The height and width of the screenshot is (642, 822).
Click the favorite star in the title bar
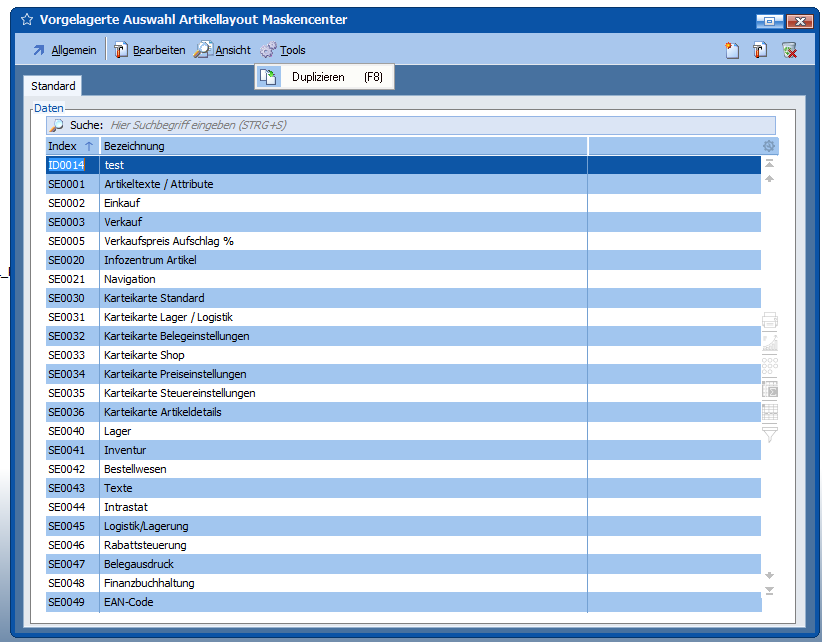27,19
